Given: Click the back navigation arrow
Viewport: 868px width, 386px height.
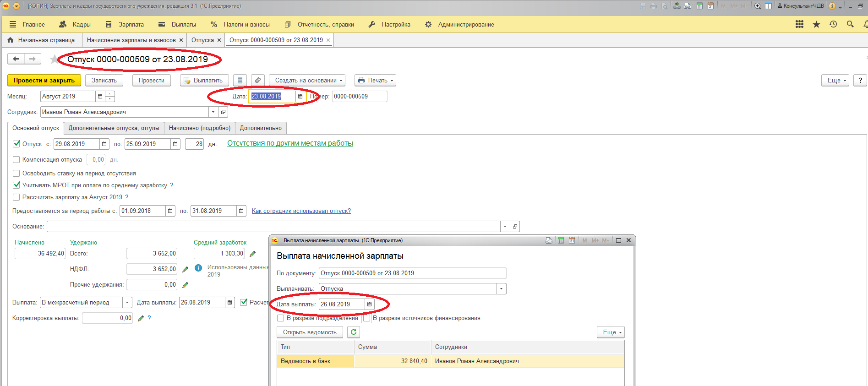Looking at the screenshot, I should point(16,59).
